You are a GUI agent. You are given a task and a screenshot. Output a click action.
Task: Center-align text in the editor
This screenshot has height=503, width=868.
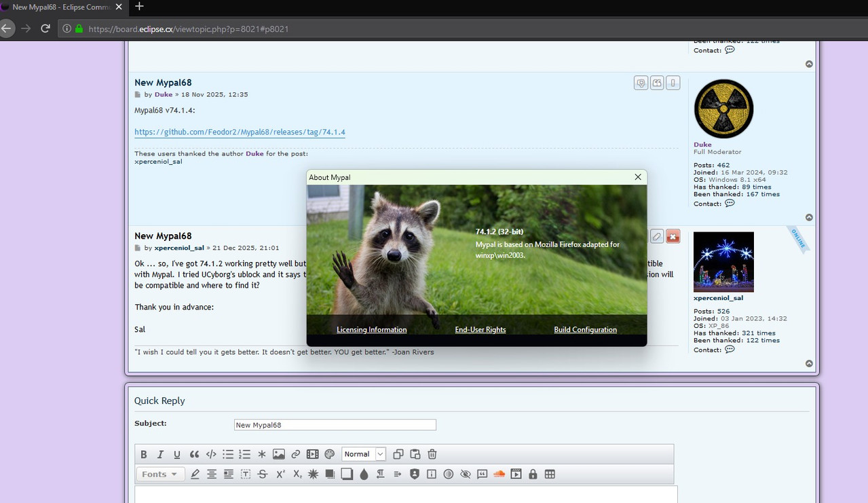(212, 474)
